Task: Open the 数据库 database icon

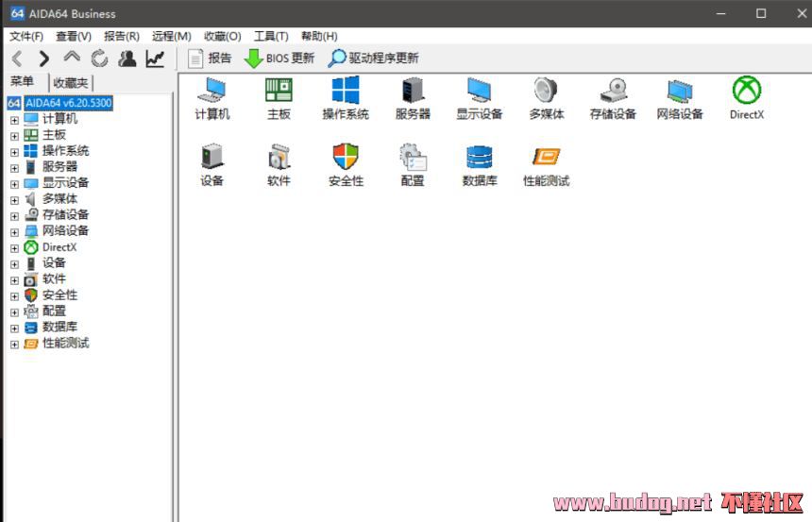Action: [x=479, y=164]
